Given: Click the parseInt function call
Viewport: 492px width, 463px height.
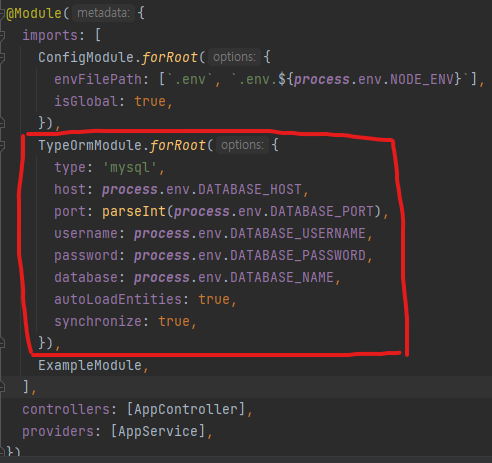Looking at the screenshot, I should (134, 211).
